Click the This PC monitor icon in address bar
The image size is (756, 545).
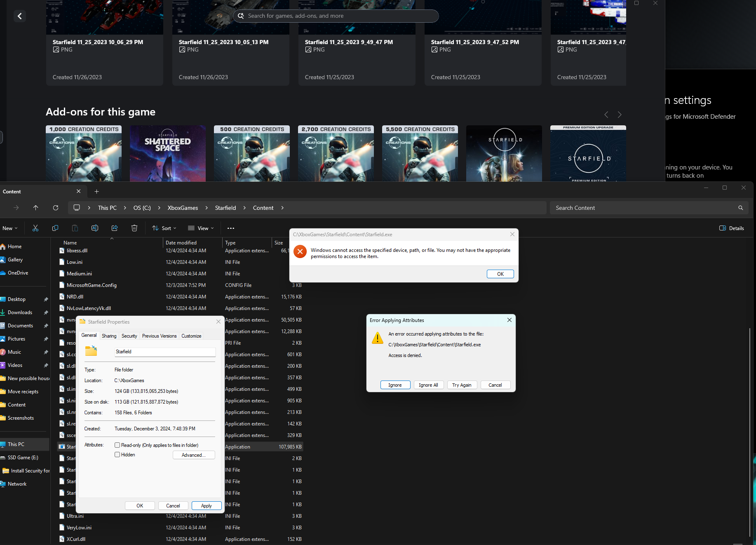[77, 208]
